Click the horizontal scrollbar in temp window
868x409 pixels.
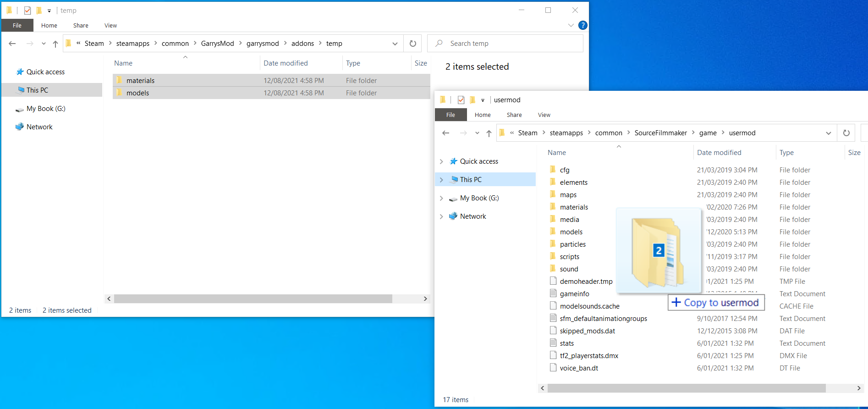[253, 299]
